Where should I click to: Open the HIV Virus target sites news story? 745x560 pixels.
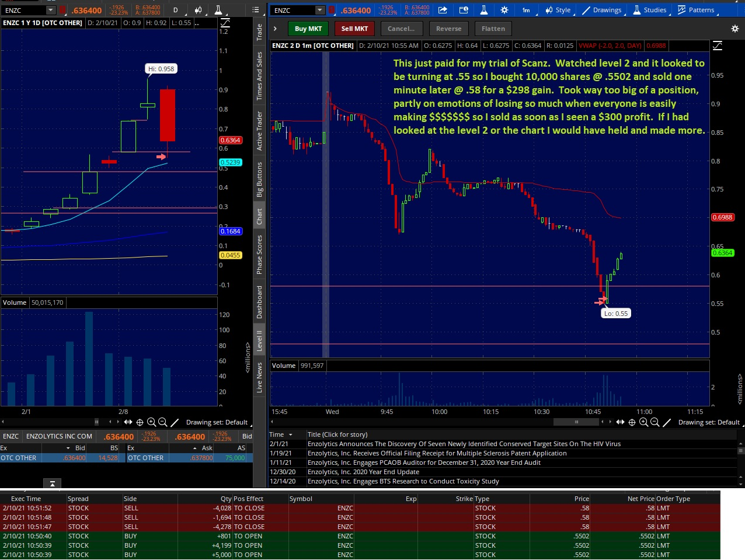(x=464, y=444)
